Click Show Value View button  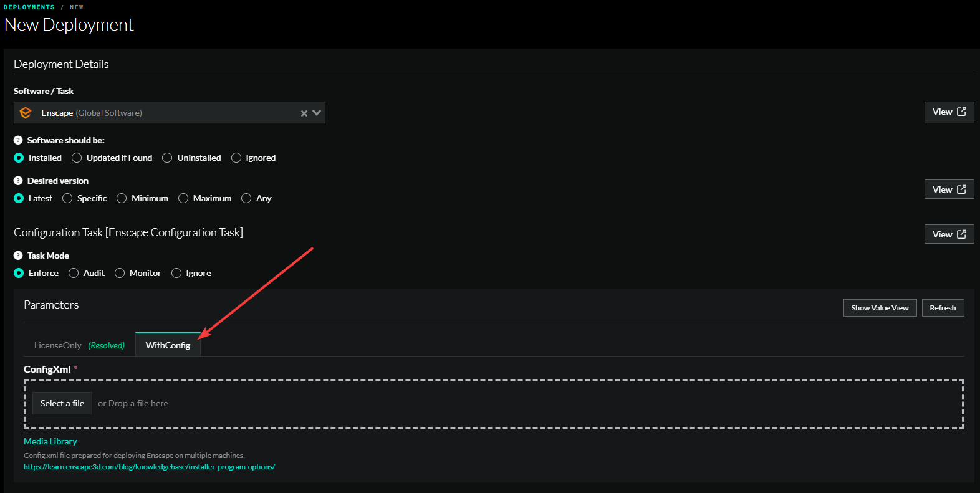click(x=880, y=308)
